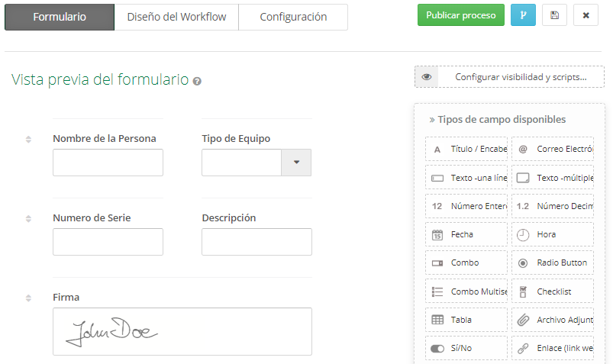The height and width of the screenshot is (364, 613).
Task: Click the Tipo de Equipo combo text box
Action: (241, 163)
